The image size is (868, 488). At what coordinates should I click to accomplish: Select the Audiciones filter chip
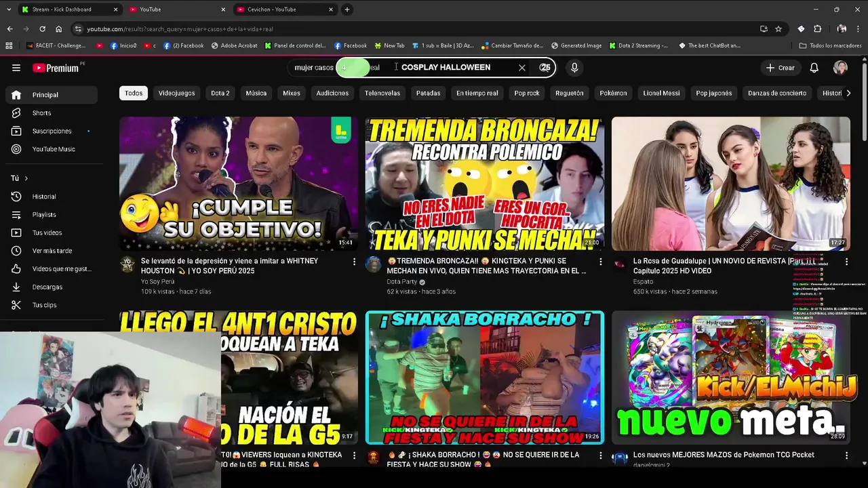click(x=332, y=93)
